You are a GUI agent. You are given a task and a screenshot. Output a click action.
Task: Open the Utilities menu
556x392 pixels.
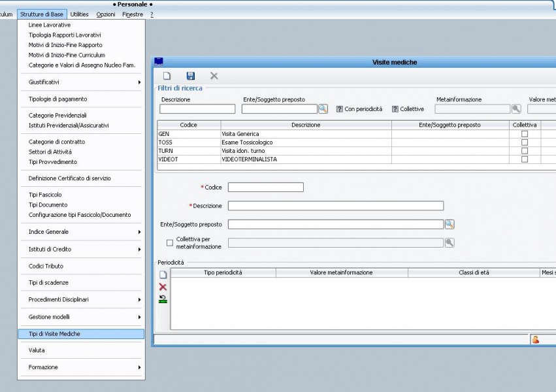tap(80, 14)
